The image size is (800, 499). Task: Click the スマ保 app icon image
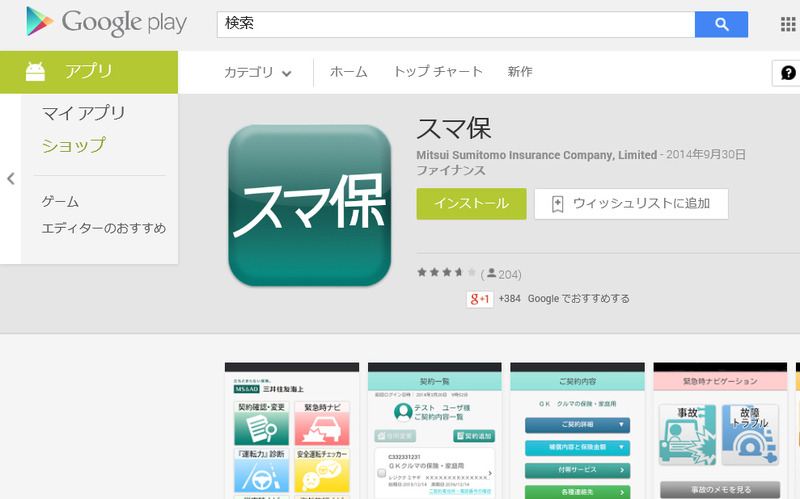(x=309, y=205)
